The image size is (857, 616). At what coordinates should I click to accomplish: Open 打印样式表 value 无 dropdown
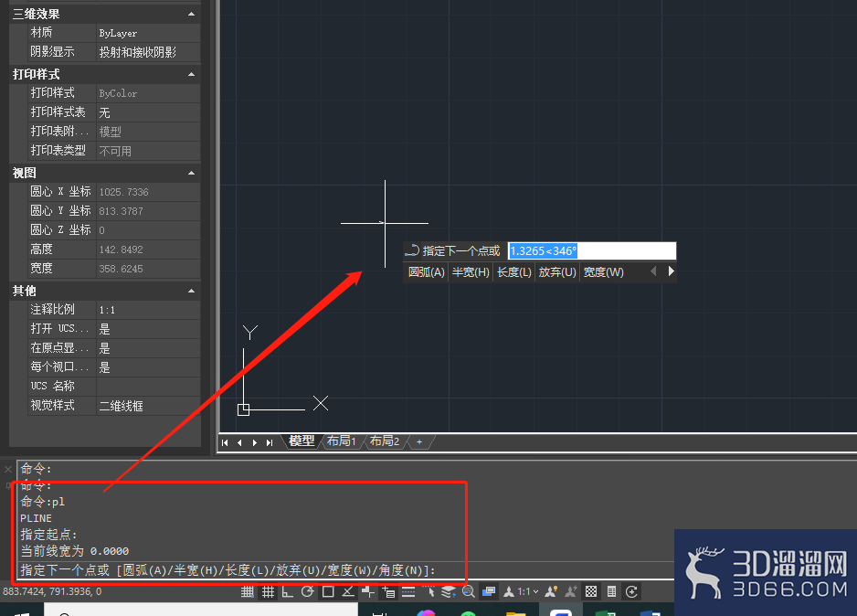point(148,112)
